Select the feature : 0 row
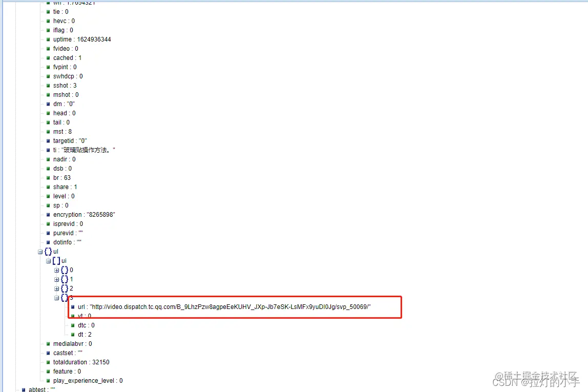Image resolution: width=588 pixels, height=392 pixels. pyautogui.click(x=67, y=372)
